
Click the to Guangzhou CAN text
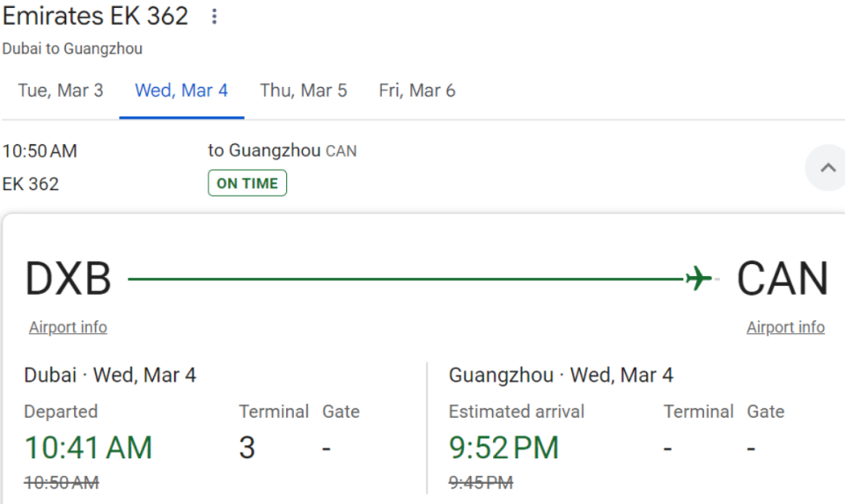282,150
